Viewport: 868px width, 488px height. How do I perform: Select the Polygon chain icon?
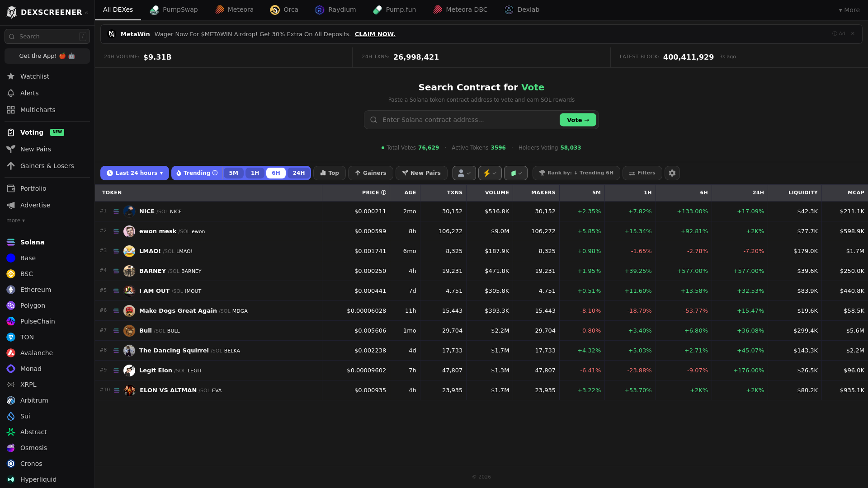[x=11, y=305]
